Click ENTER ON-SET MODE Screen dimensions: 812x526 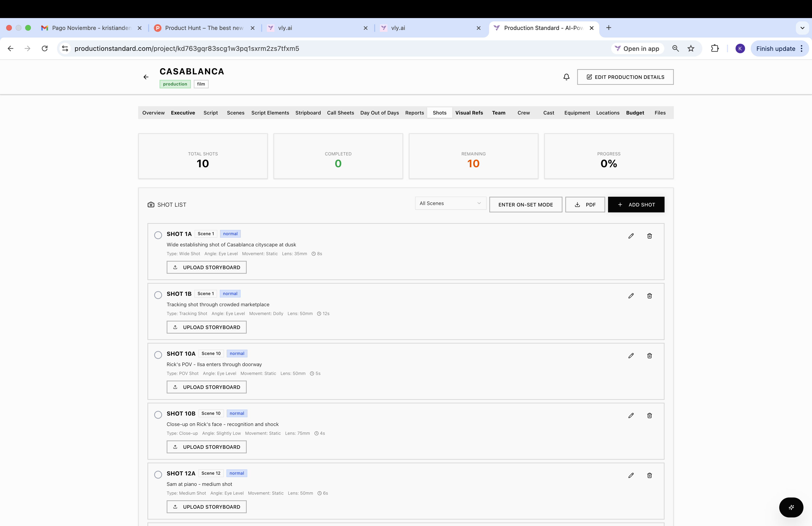[525, 205]
